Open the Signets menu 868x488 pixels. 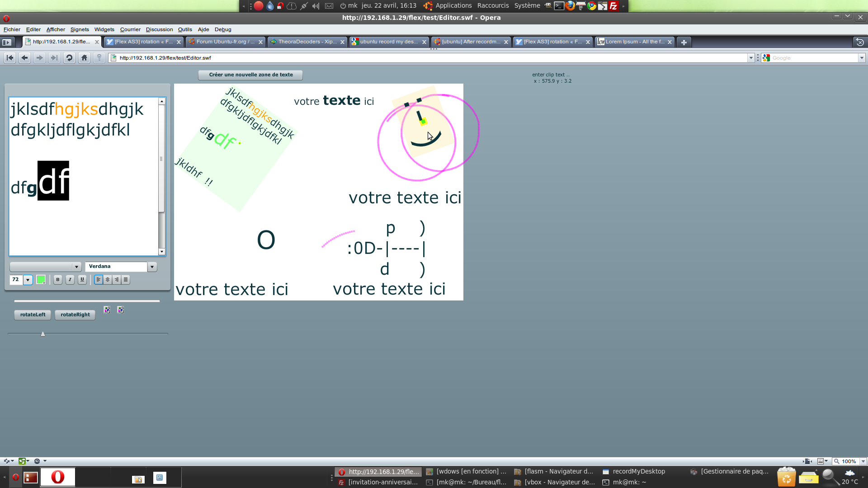[80, 29]
